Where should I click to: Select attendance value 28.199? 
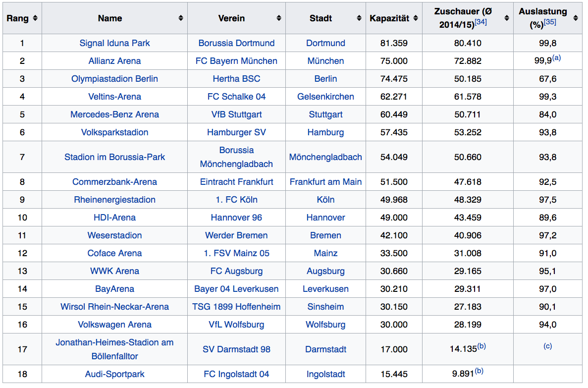[468, 324]
